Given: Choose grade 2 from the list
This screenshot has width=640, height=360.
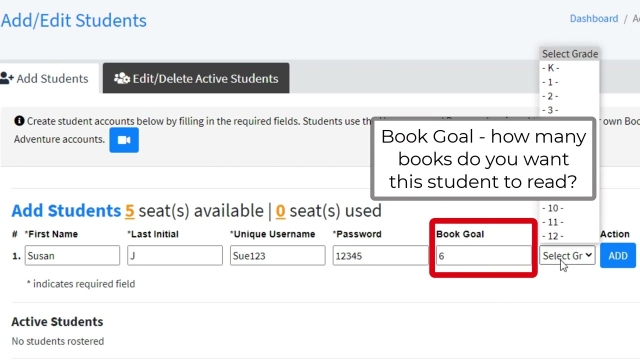Looking at the screenshot, I should pos(569,96).
